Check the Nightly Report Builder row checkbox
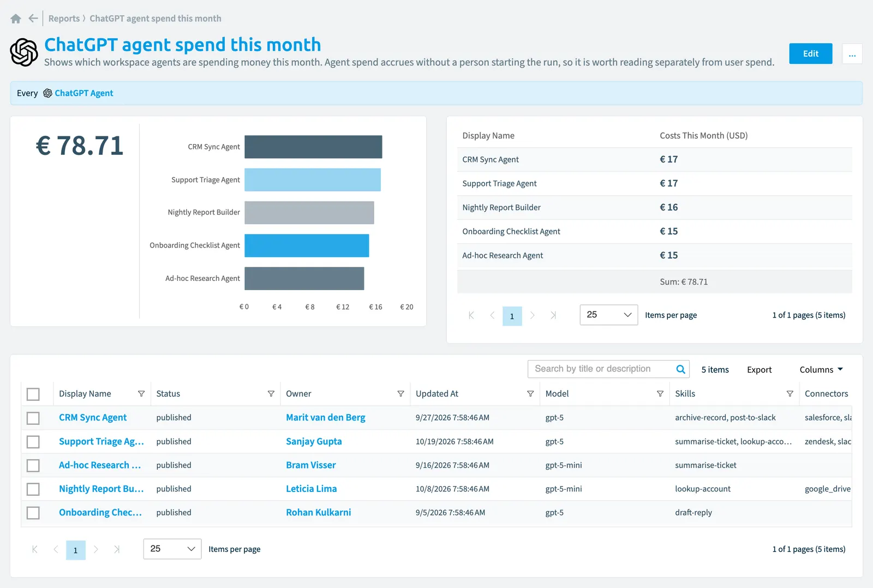The image size is (873, 588). coord(33,489)
